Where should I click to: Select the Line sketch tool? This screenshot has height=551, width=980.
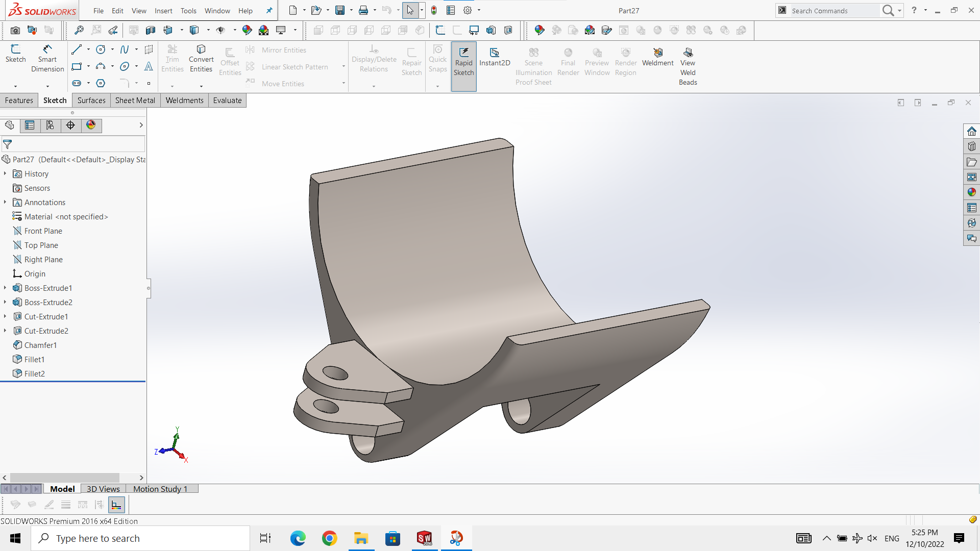[x=77, y=49]
